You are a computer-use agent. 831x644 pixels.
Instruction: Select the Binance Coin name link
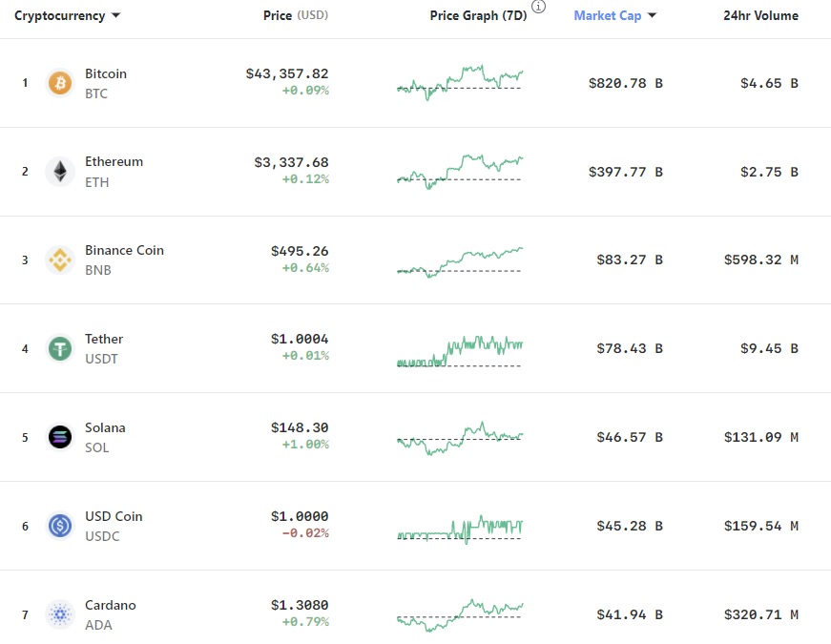point(124,250)
